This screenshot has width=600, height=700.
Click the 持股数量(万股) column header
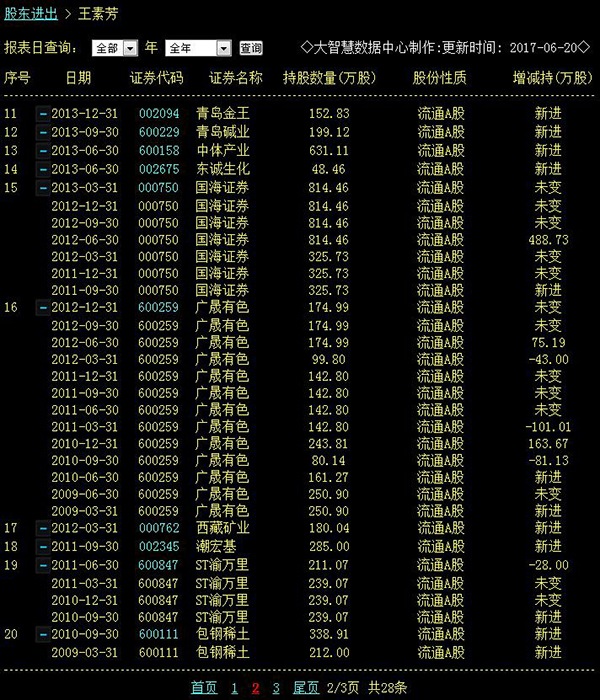click(x=329, y=78)
